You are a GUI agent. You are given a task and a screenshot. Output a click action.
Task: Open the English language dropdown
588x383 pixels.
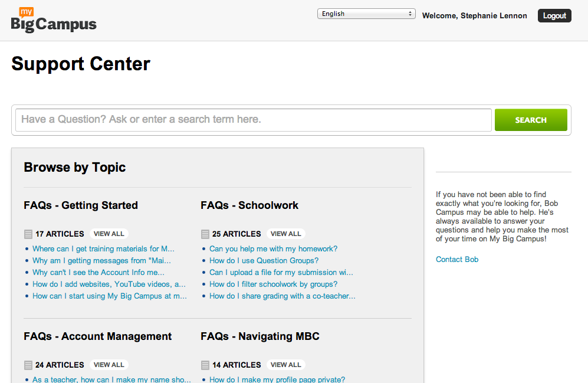(366, 14)
